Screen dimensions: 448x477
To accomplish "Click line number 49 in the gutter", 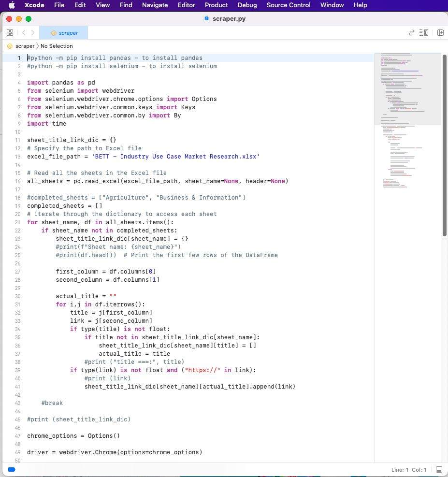I will [x=18, y=452].
